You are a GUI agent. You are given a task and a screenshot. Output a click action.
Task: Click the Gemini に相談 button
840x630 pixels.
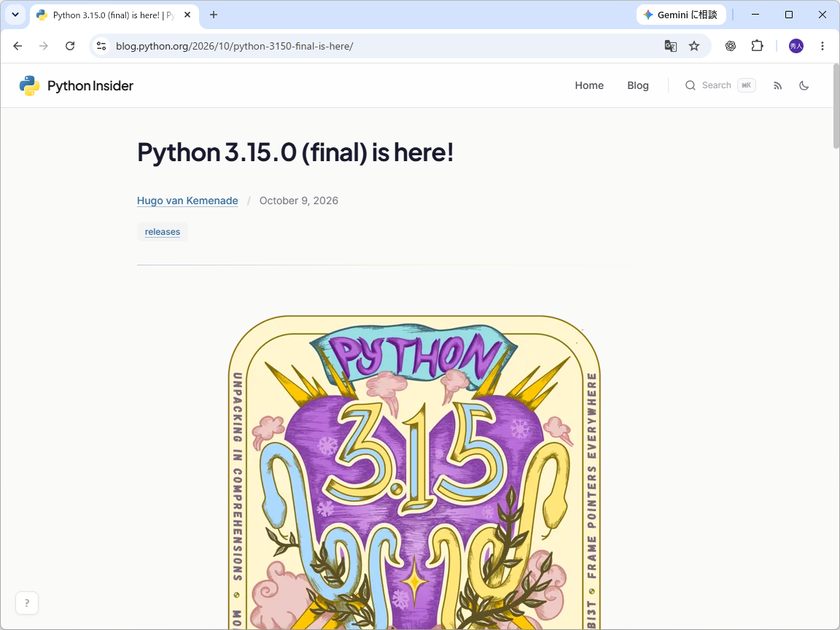pos(681,15)
